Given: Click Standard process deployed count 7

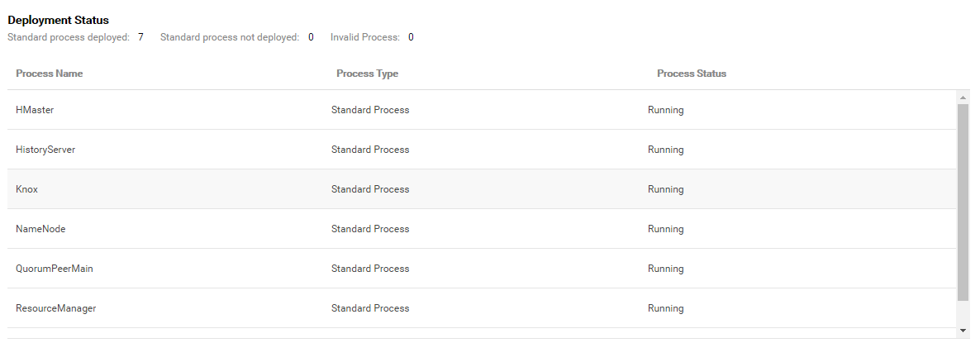Looking at the screenshot, I should tap(140, 37).
